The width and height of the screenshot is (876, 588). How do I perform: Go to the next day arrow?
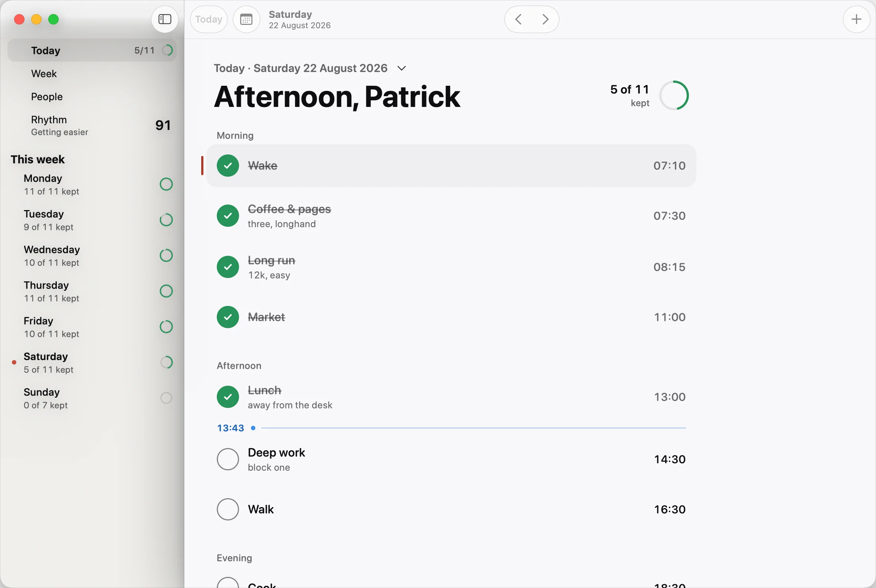546,19
